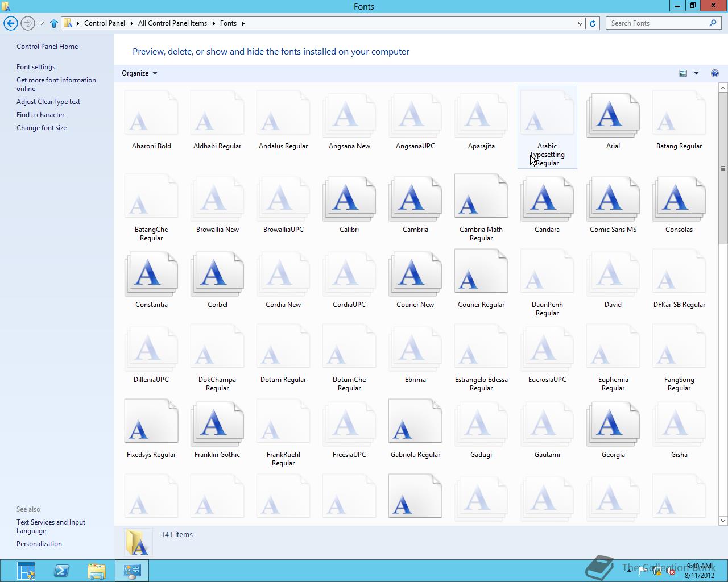The width and height of the screenshot is (728, 582).
Task: Select the Consolas font icon
Action: [679, 197]
